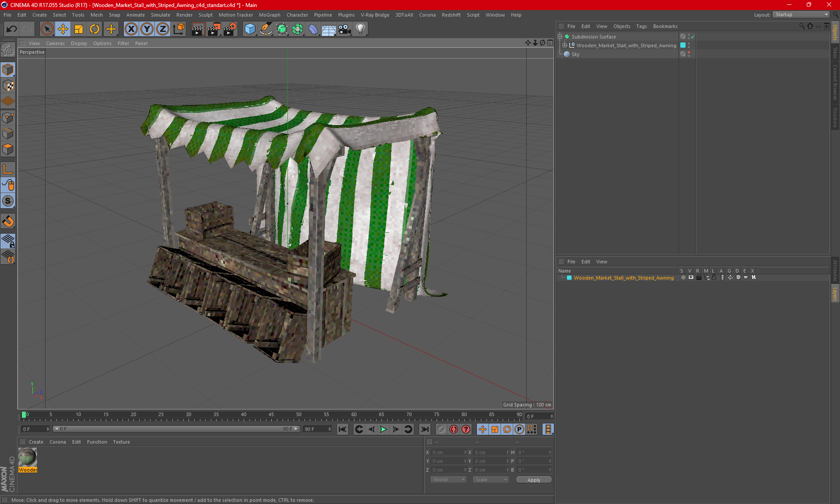Enable the Texture mode icon in the left sidebar

(x=8, y=86)
